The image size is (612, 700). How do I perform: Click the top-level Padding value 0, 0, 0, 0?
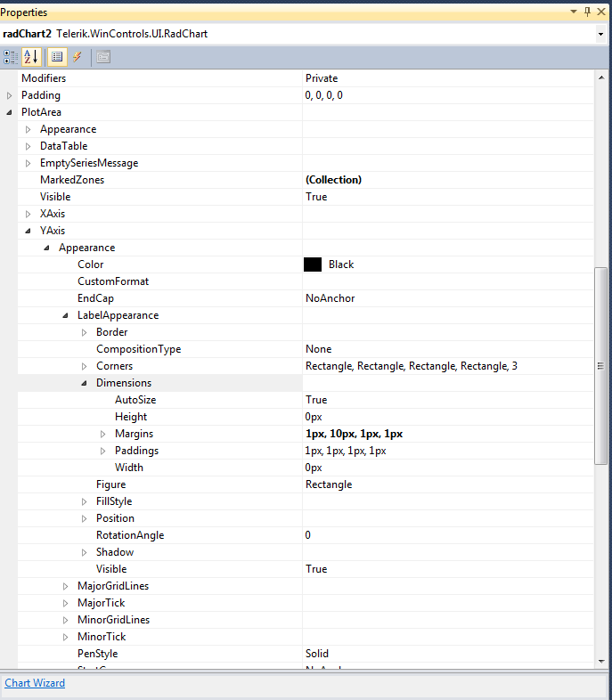click(323, 95)
